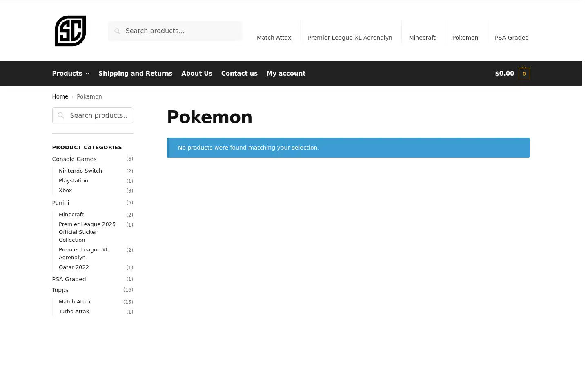Viewport: 588px width, 368px height.
Task: Open Turbo Attax subcategory
Action: tap(74, 312)
